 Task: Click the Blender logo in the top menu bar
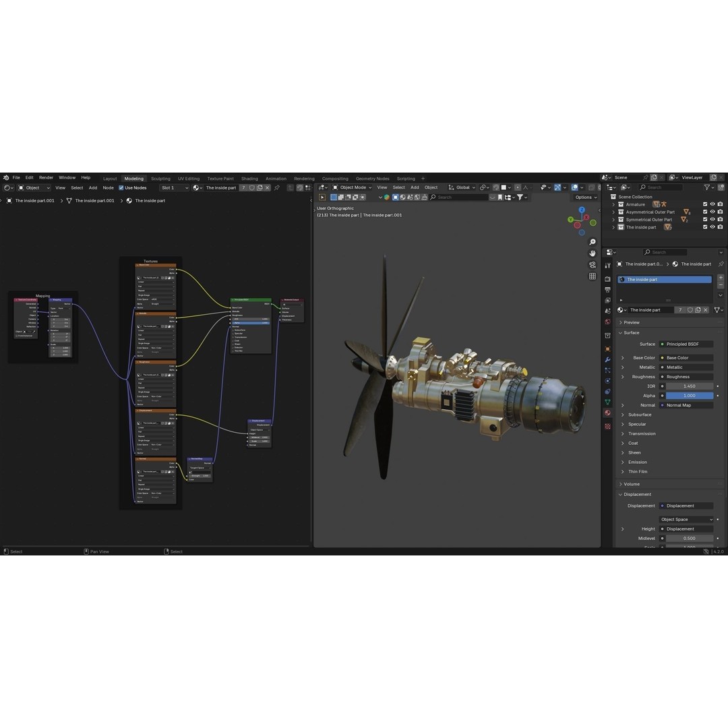(x=5, y=177)
